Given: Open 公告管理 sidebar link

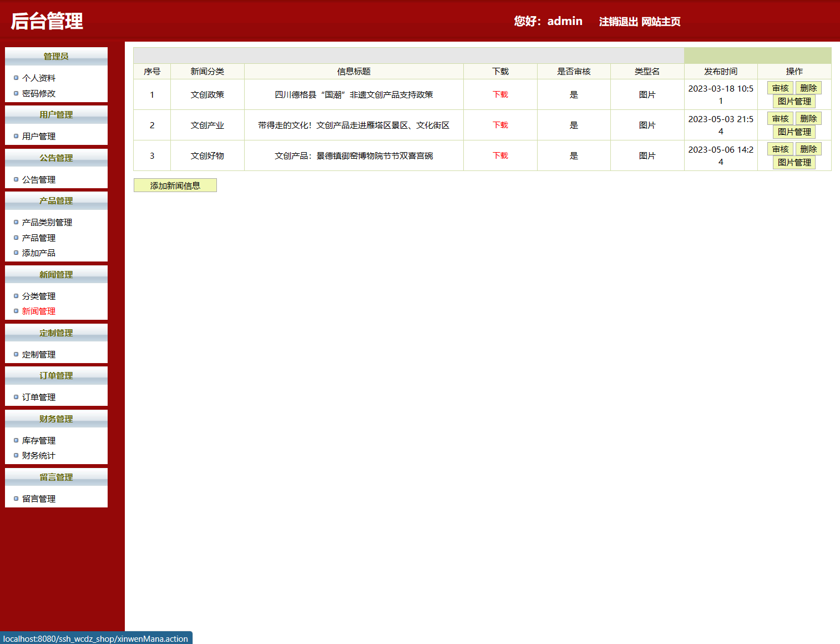Looking at the screenshot, I should click(x=39, y=180).
